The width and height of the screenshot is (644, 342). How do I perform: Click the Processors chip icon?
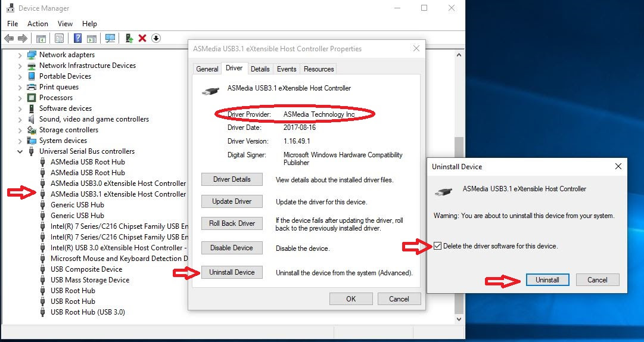(x=32, y=97)
